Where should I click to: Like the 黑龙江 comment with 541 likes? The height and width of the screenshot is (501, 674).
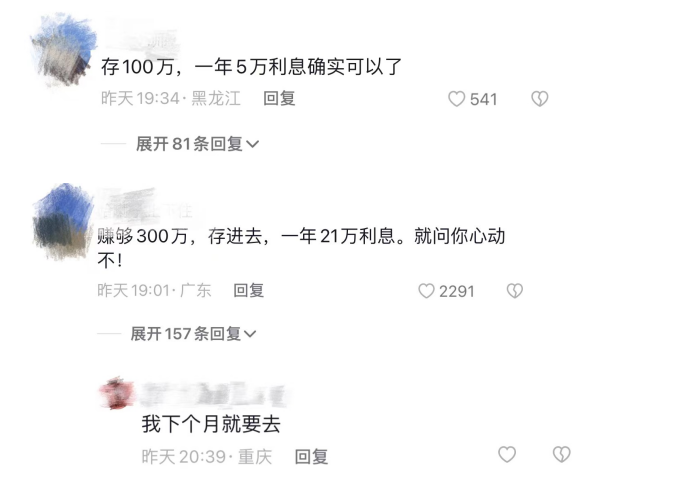(456, 99)
